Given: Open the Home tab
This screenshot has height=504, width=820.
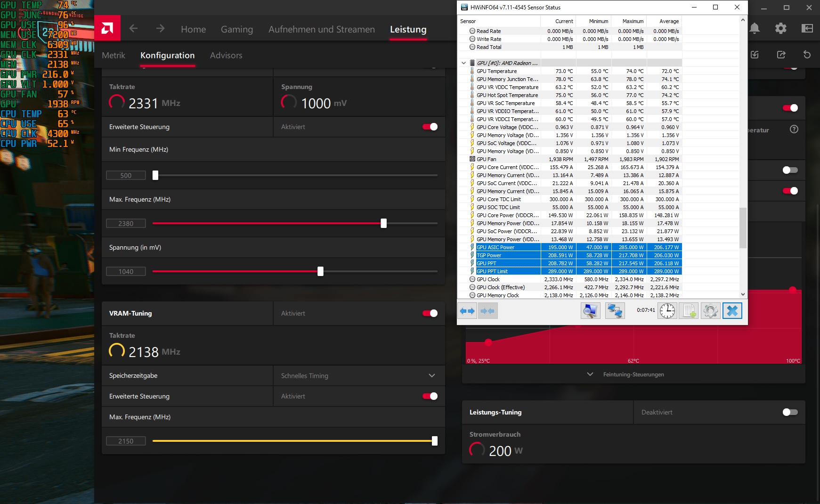Looking at the screenshot, I should [194, 29].
